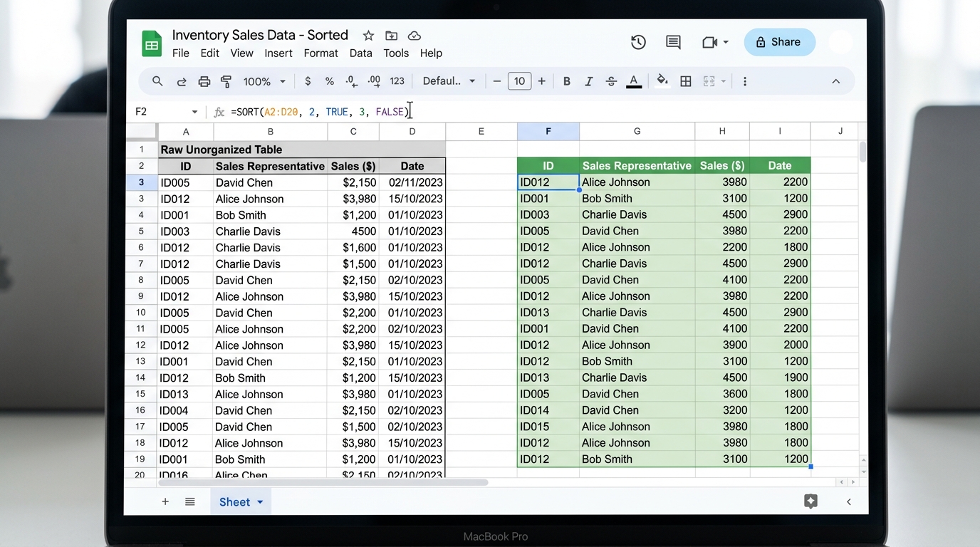The height and width of the screenshot is (547, 980).
Task: Apply currency format with the $ icon
Action: click(x=308, y=81)
